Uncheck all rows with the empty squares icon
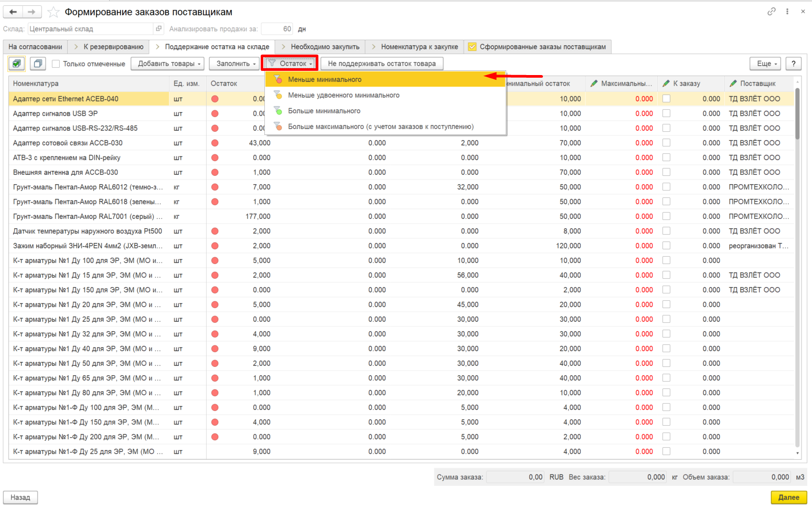Image resolution: width=812 pixels, height=507 pixels. (x=38, y=64)
